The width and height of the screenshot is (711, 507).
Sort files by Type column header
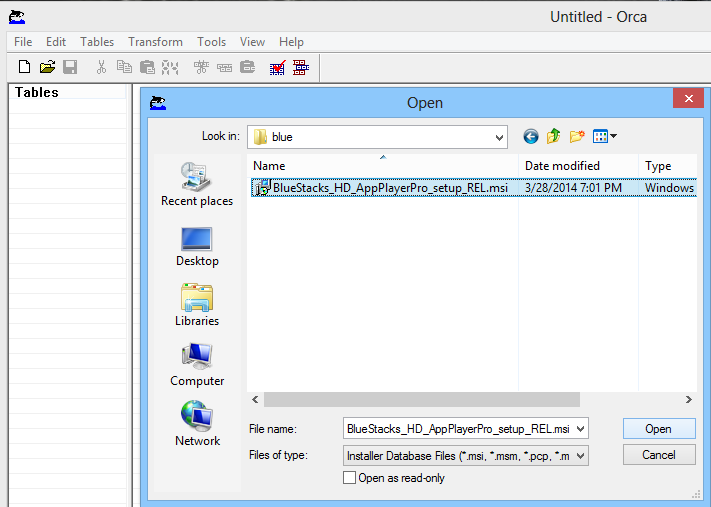667,166
